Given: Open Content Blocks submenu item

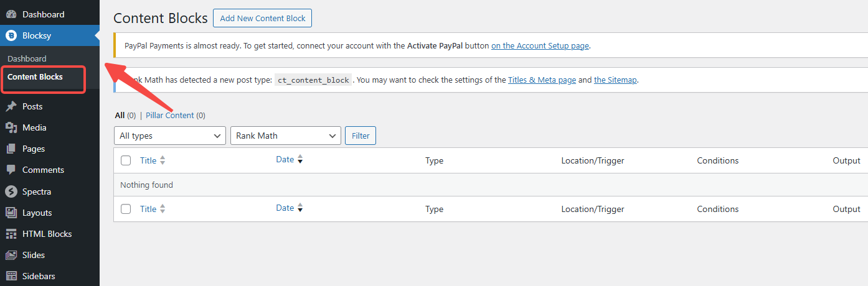Looking at the screenshot, I should click(x=35, y=77).
